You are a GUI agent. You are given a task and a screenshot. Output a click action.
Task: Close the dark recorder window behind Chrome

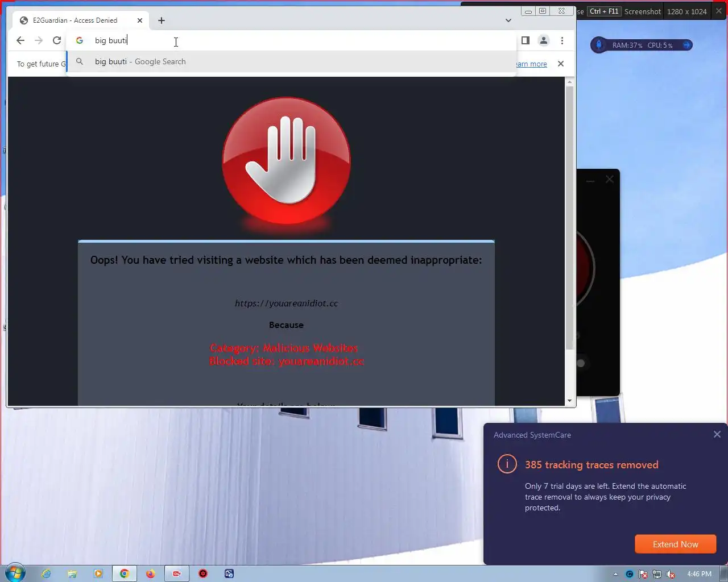[x=610, y=179]
